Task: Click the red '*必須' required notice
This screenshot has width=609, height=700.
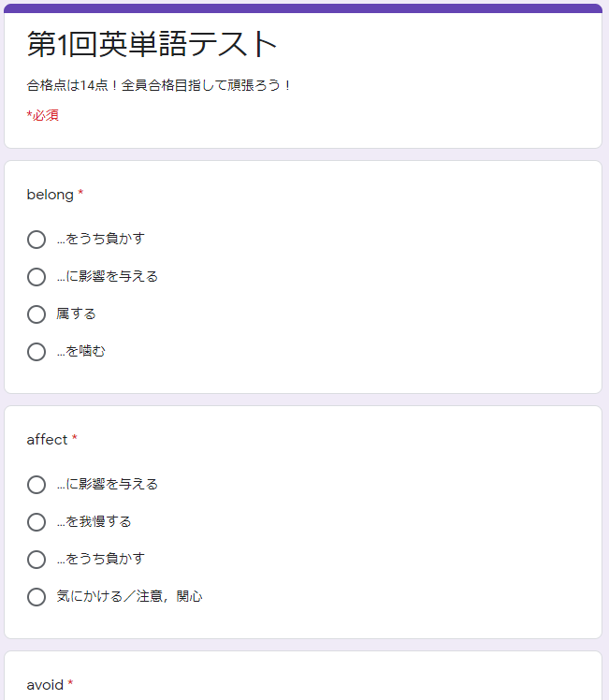Action: click(43, 115)
